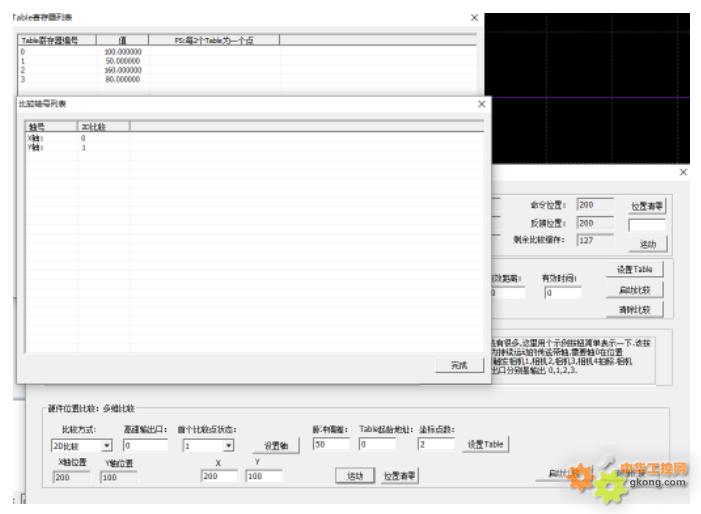The height and width of the screenshot is (514, 701).
Task: Click 启动比较 button in the right panel
Action: tap(634, 290)
